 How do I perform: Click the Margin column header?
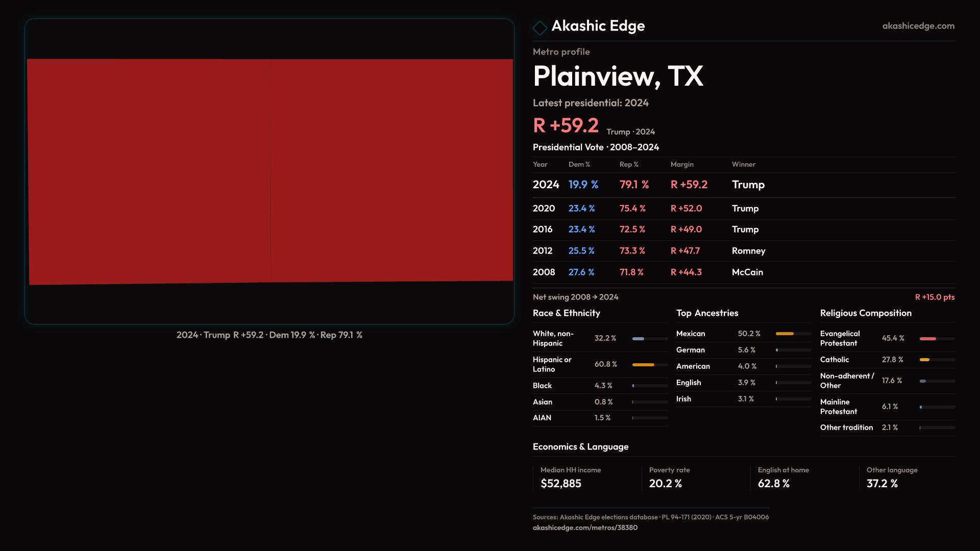681,164
